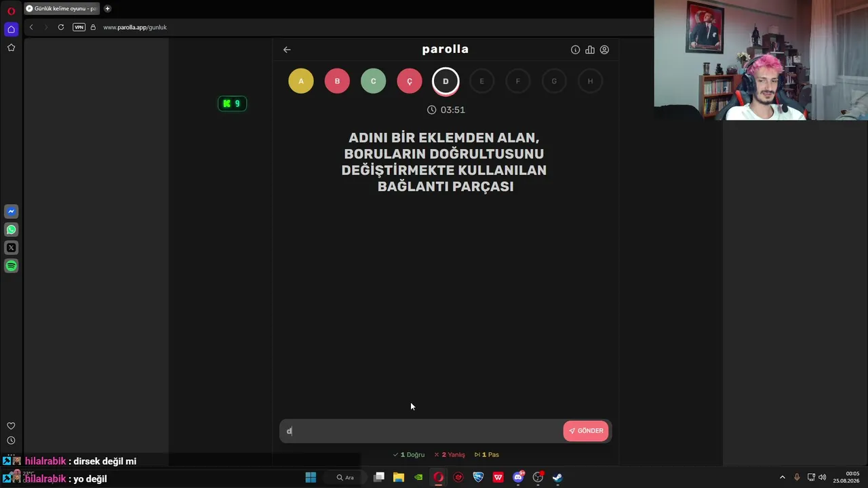The height and width of the screenshot is (488, 868).
Task: Click the green K 9 viewer badge
Action: pyautogui.click(x=232, y=104)
